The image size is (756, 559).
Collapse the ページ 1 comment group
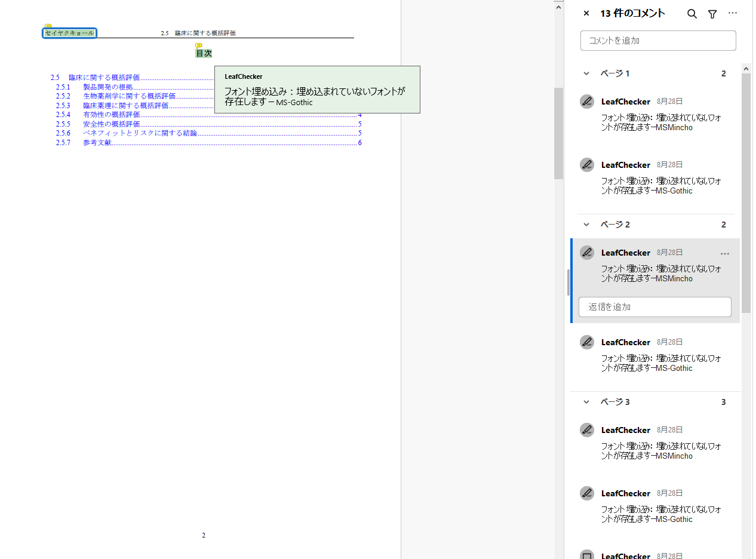pos(586,73)
